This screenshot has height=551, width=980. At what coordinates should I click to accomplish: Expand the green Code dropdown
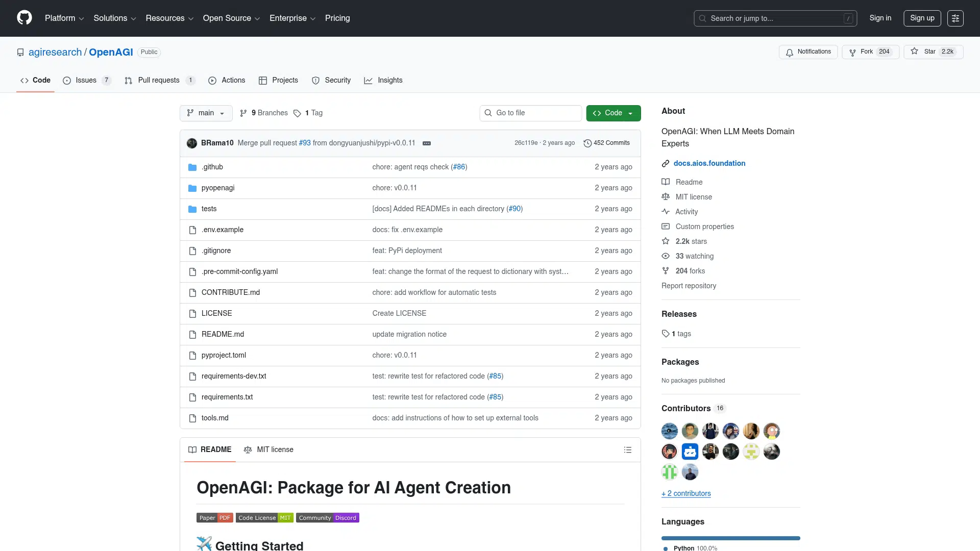pyautogui.click(x=613, y=113)
